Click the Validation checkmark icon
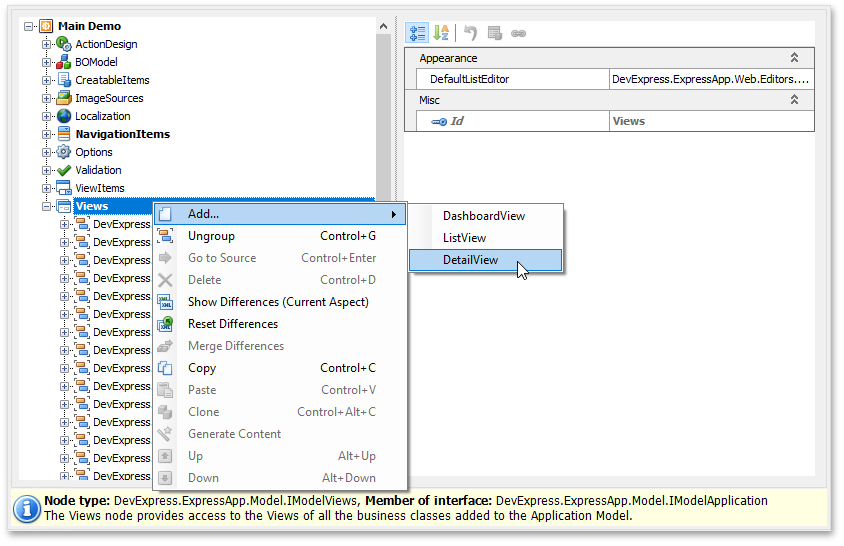This screenshot has height=546, width=844. click(64, 170)
